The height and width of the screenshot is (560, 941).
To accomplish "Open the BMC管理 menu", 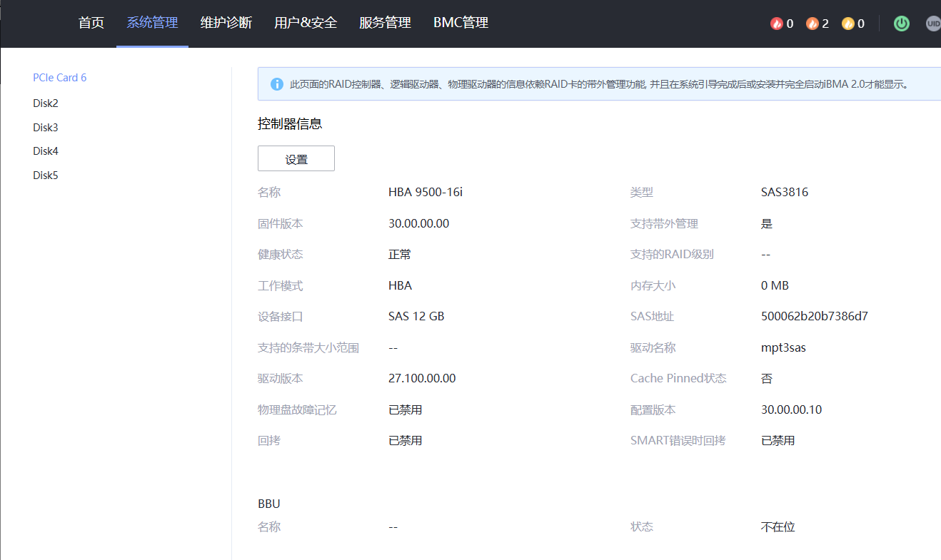I will click(460, 22).
